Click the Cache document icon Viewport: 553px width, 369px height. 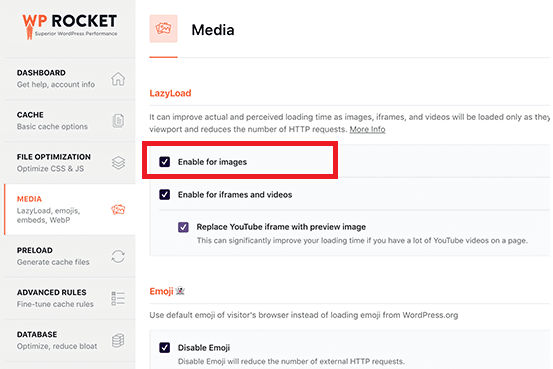tap(118, 121)
